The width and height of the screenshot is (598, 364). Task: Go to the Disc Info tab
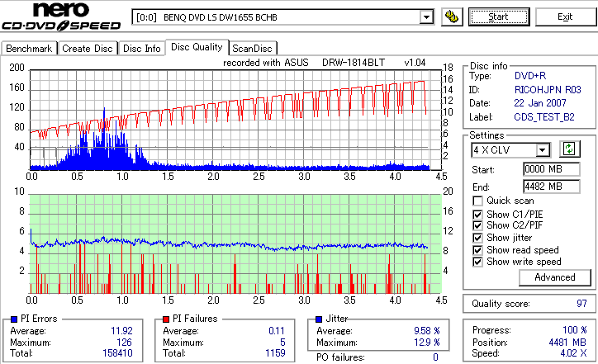pyautogui.click(x=142, y=49)
